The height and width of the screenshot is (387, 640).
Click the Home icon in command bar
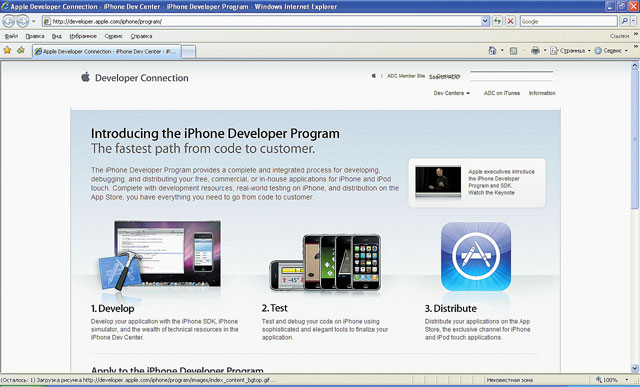492,51
